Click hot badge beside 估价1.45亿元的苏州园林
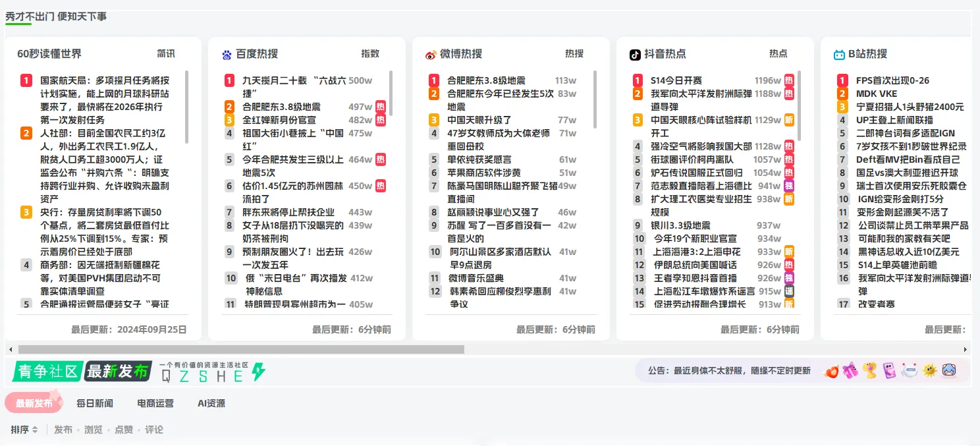980x446 pixels. coord(381,186)
